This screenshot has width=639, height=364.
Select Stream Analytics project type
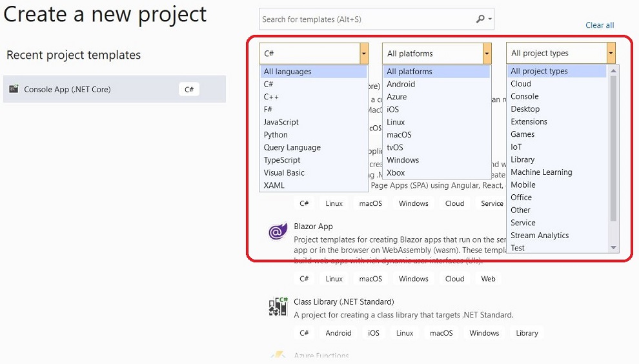tap(557, 235)
